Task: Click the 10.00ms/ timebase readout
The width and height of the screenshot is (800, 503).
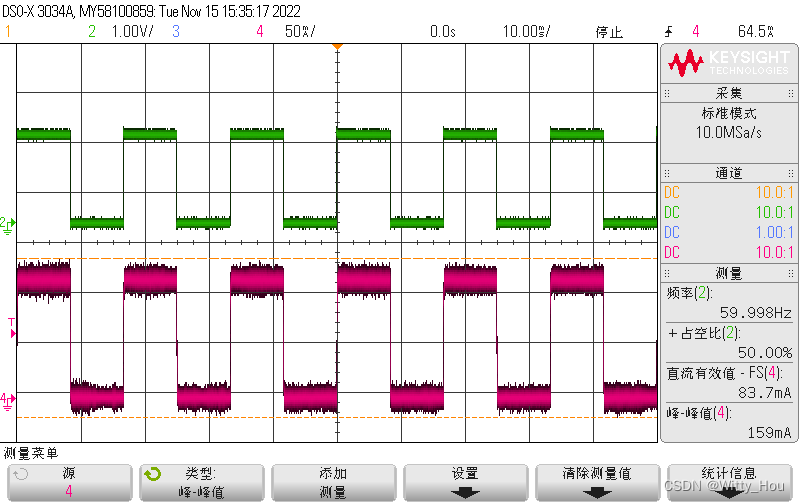Action: pos(527,31)
